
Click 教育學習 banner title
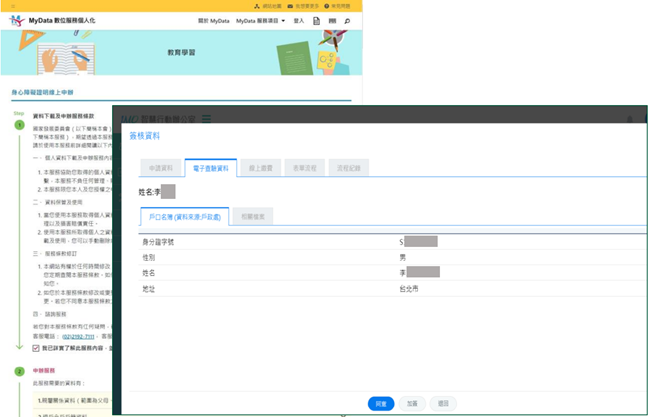(x=181, y=53)
